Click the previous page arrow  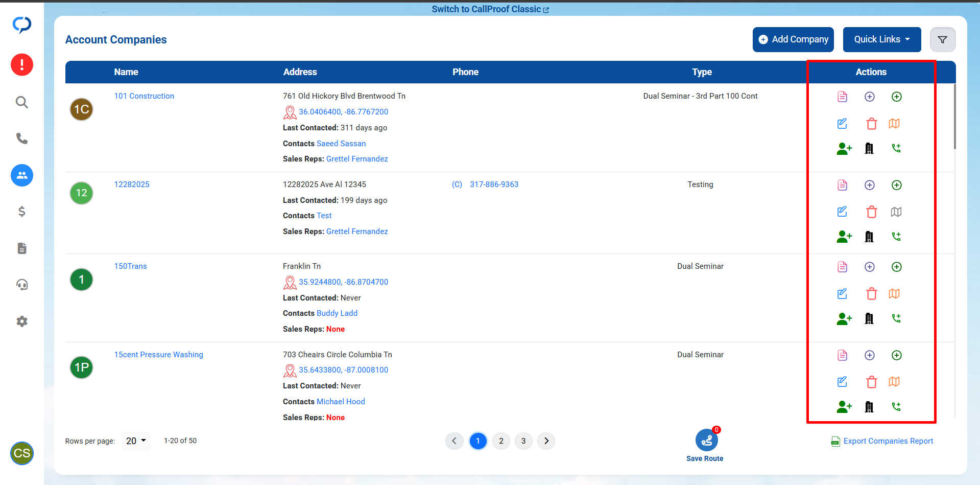455,441
